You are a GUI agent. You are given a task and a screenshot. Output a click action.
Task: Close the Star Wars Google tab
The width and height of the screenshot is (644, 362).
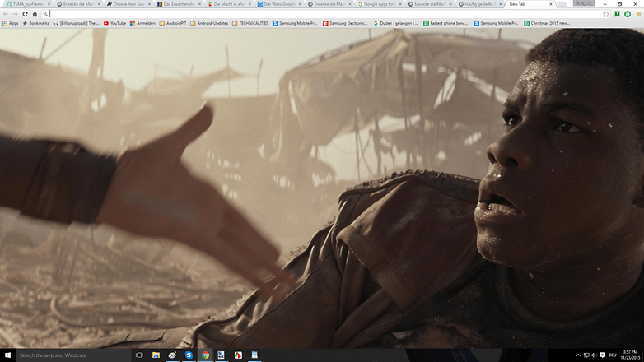300,4
